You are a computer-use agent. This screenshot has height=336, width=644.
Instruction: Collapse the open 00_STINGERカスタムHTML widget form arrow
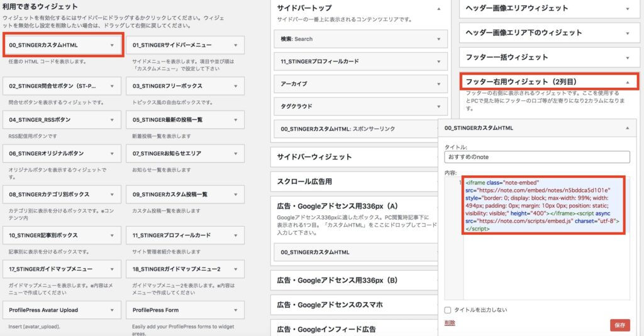(628, 128)
